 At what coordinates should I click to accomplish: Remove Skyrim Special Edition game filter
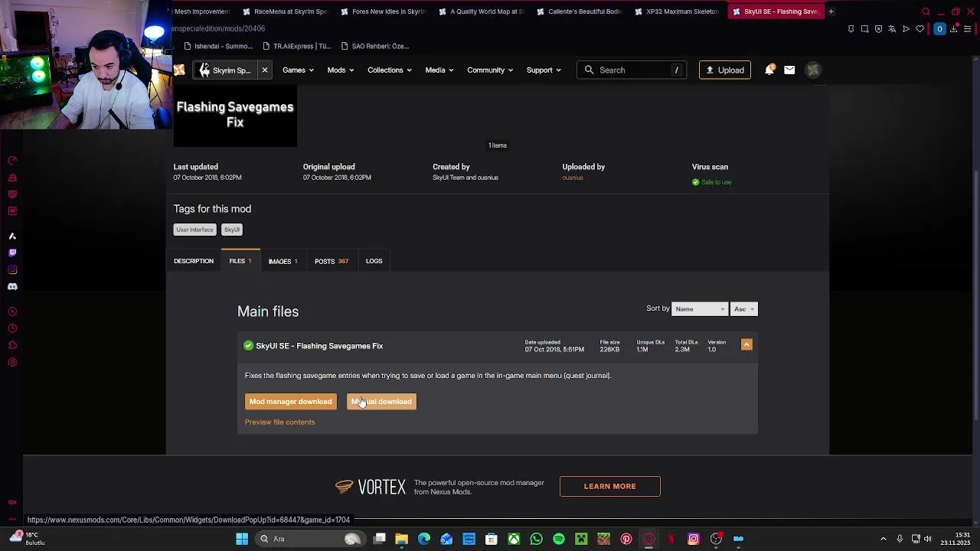click(x=264, y=70)
